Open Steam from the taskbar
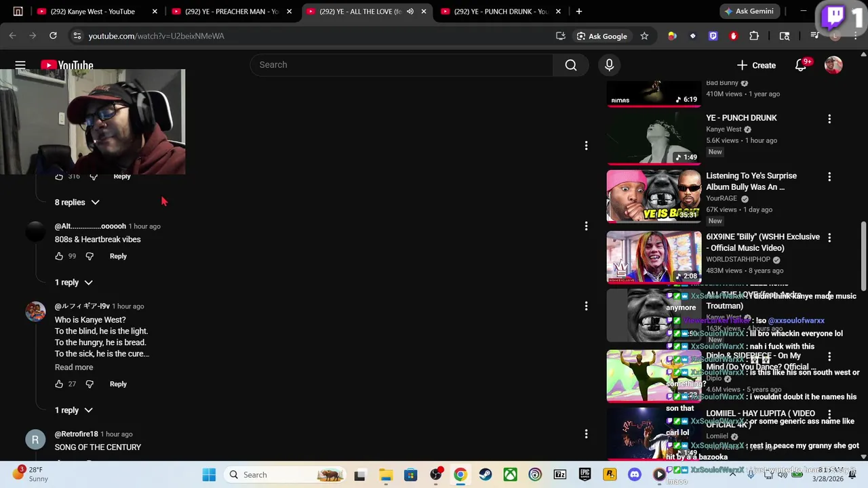The width and height of the screenshot is (868, 488). [x=485, y=475]
